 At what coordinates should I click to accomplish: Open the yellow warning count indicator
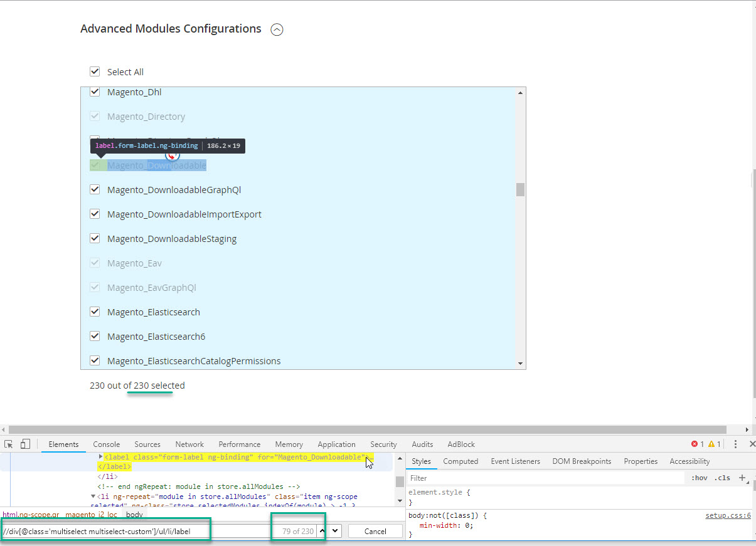(x=714, y=444)
